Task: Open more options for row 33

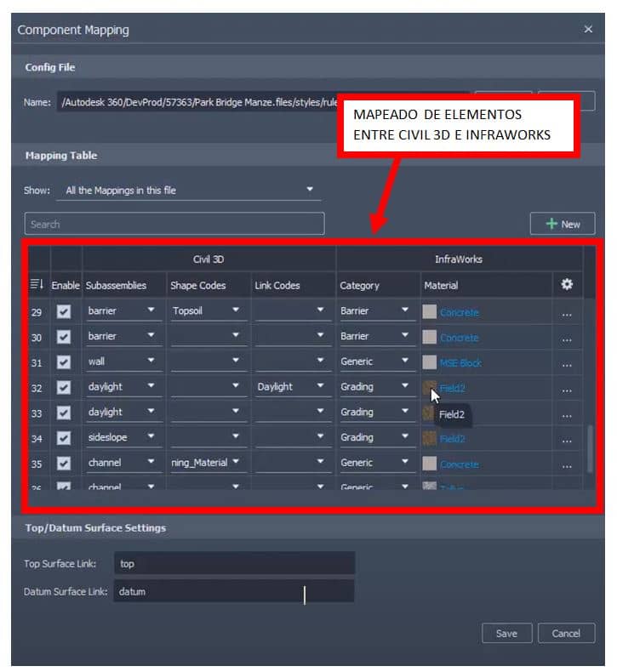Action: pos(567,416)
